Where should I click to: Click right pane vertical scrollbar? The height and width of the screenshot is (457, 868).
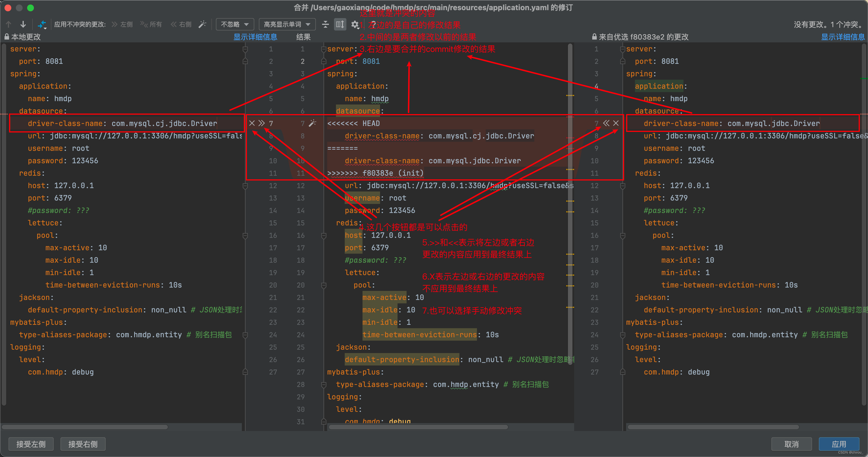864,224
